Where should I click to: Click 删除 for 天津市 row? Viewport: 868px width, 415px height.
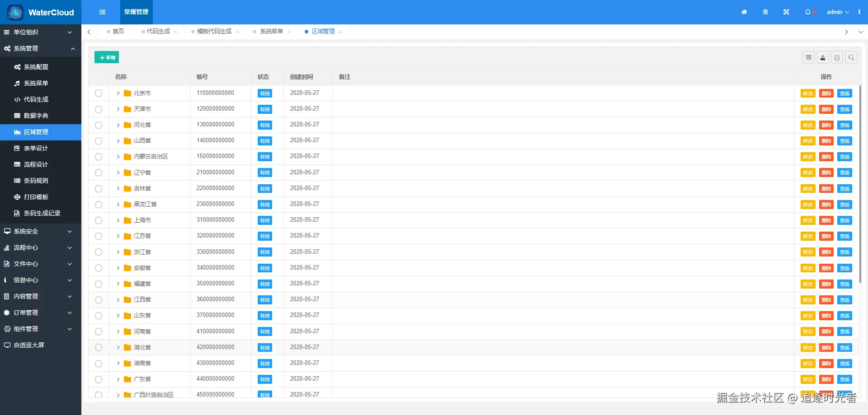click(x=826, y=109)
